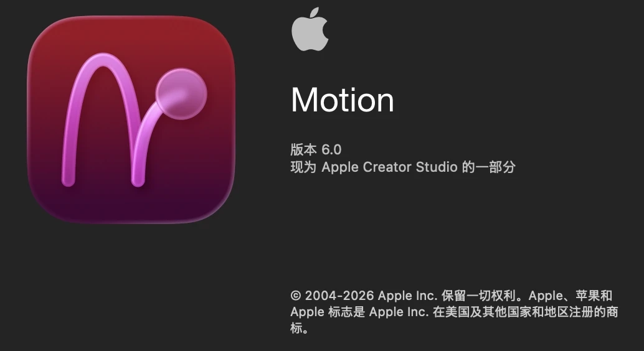Click Apple Inc. in first copyright line

(x=407, y=296)
